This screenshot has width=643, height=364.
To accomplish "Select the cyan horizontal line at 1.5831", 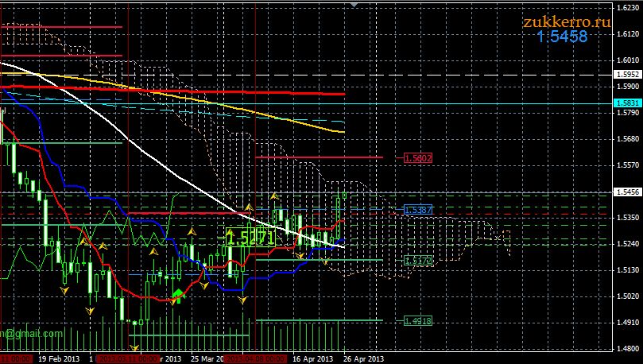I will [477, 103].
